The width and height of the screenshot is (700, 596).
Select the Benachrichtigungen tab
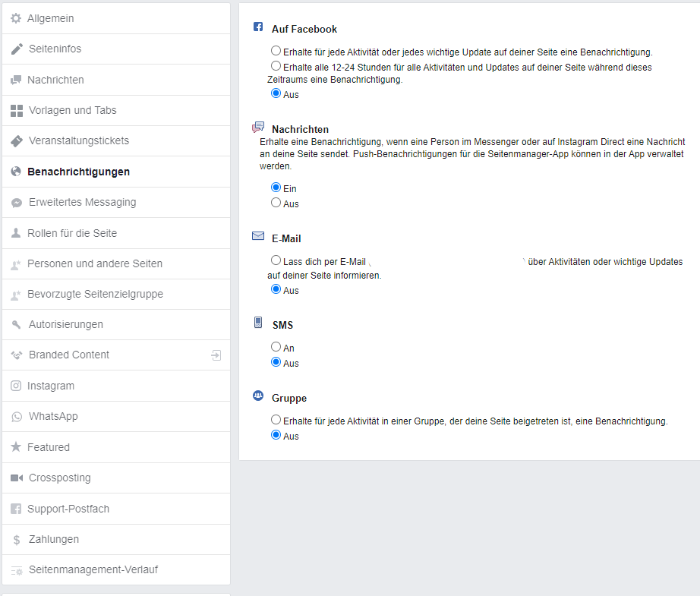(116, 172)
